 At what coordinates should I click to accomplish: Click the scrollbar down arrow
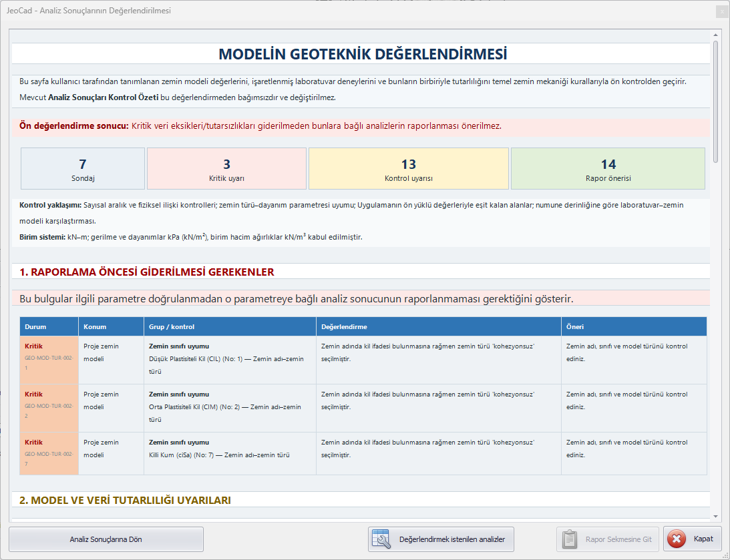[715, 516]
